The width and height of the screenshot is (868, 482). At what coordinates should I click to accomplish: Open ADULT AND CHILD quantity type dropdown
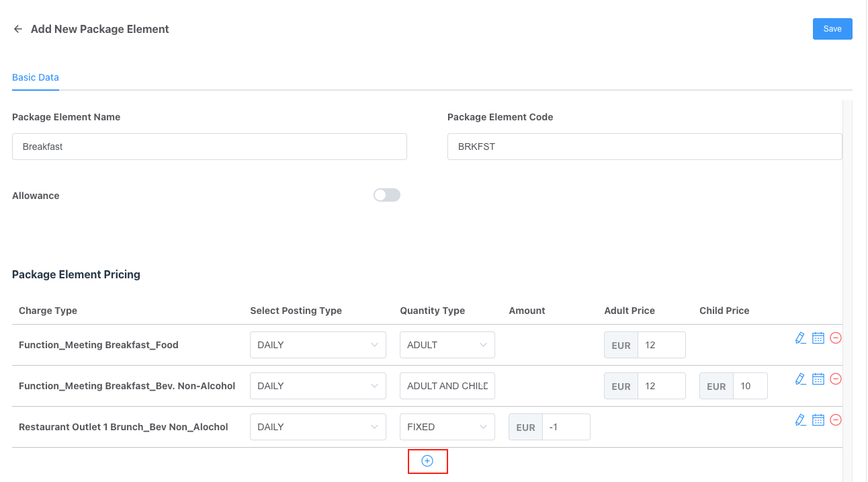tap(447, 386)
